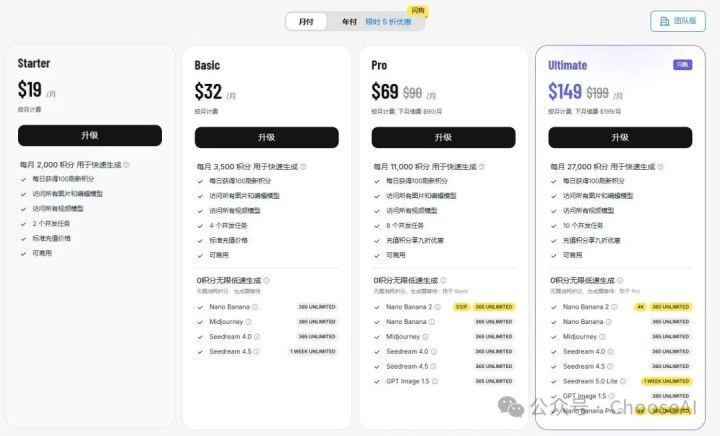This screenshot has width=720, height=436.
Task: Click Ultimate note 下月续费 $199/月
Action: click(x=599, y=112)
